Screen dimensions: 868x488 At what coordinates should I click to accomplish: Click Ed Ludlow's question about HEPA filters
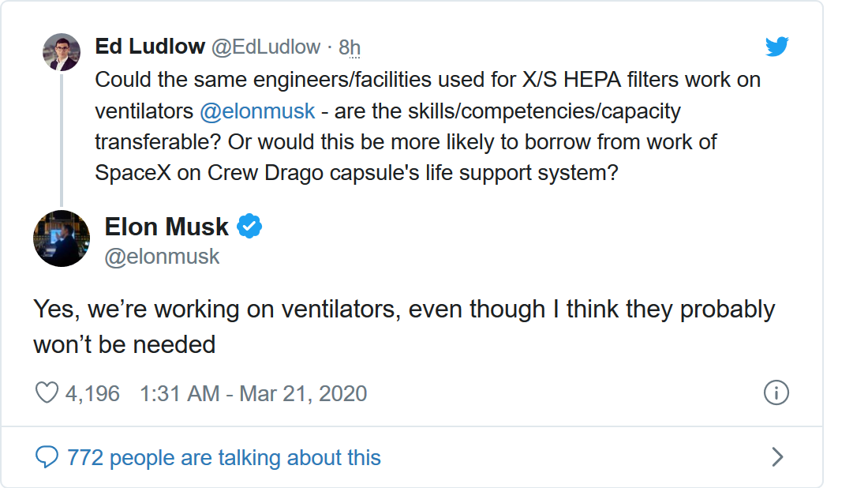426,126
